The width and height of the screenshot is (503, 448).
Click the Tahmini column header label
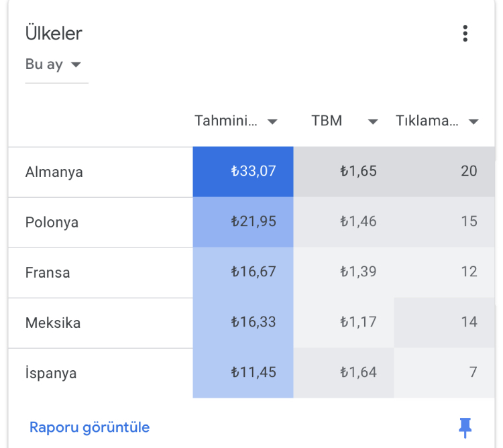coord(226,121)
